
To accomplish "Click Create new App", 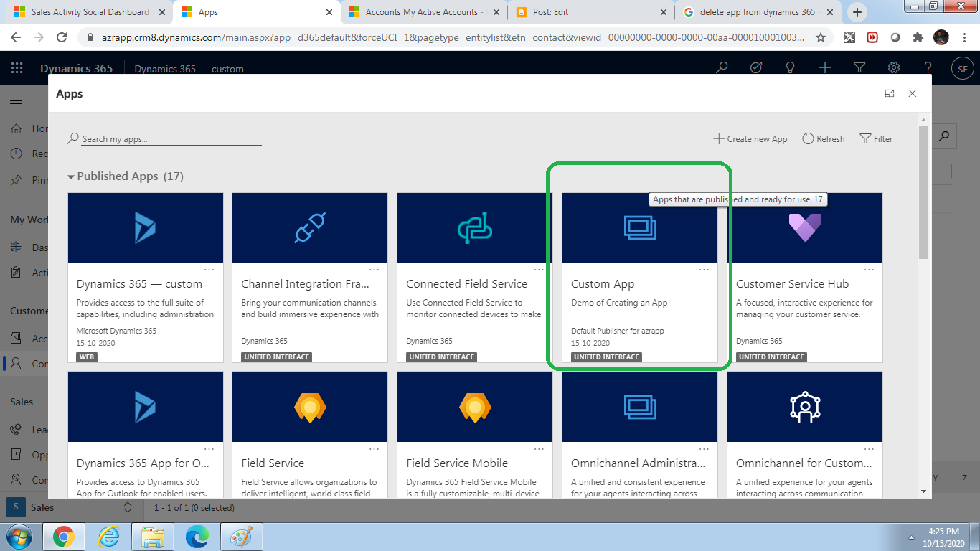I will pos(750,138).
